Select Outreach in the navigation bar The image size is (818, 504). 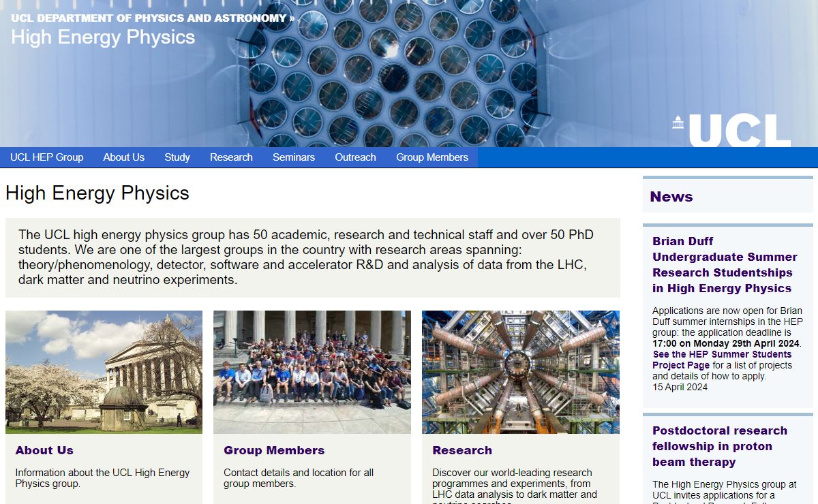[x=355, y=157]
